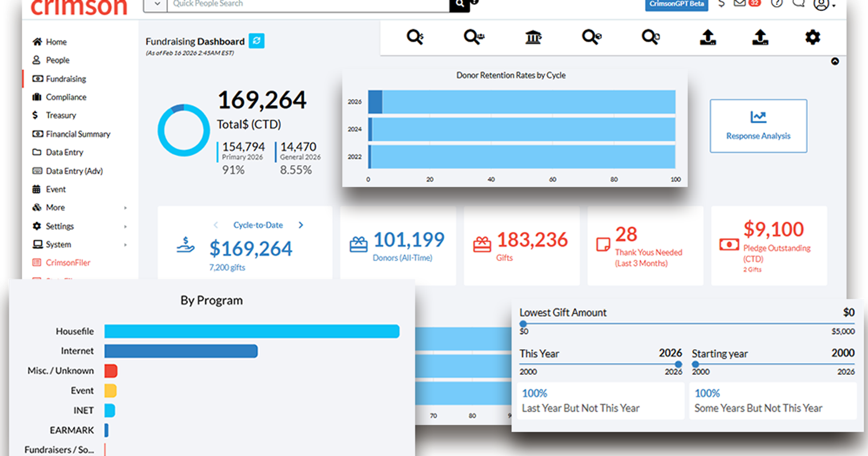Refresh the Fundraising Dashboard
868x456 pixels.
click(x=256, y=41)
